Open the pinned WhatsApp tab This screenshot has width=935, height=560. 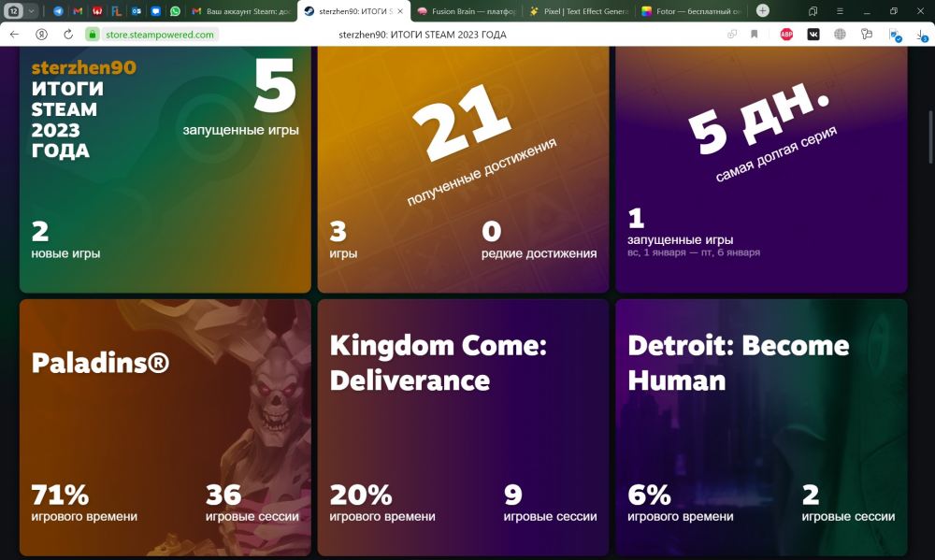click(176, 10)
